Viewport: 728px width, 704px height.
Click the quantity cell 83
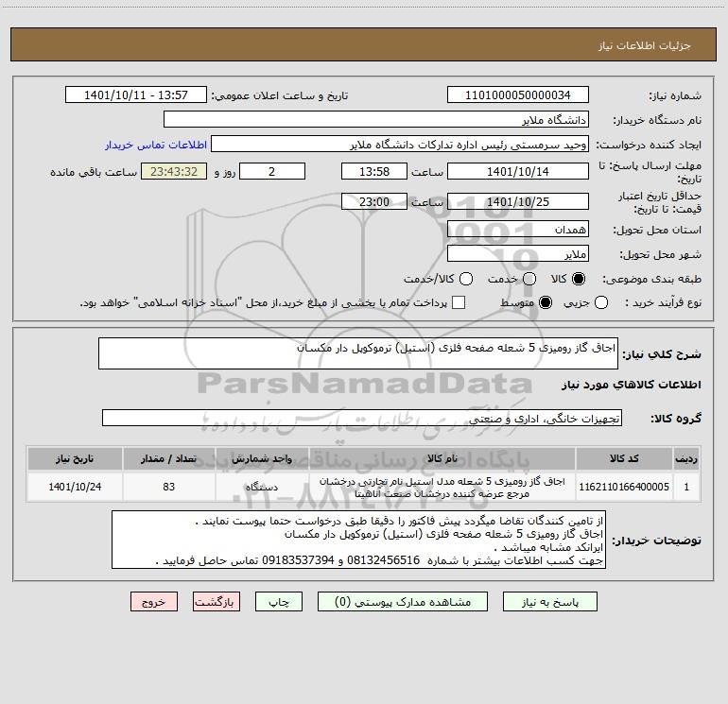(x=168, y=487)
